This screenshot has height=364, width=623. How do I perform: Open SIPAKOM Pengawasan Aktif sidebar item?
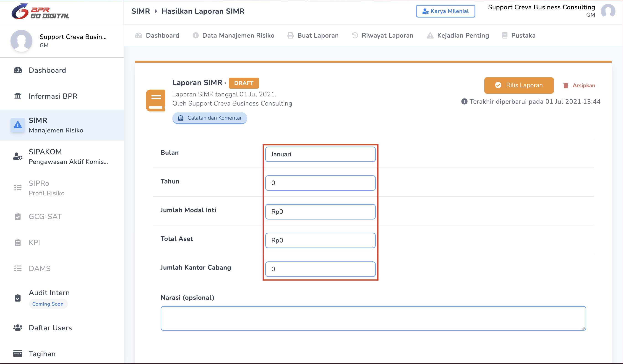(62, 157)
